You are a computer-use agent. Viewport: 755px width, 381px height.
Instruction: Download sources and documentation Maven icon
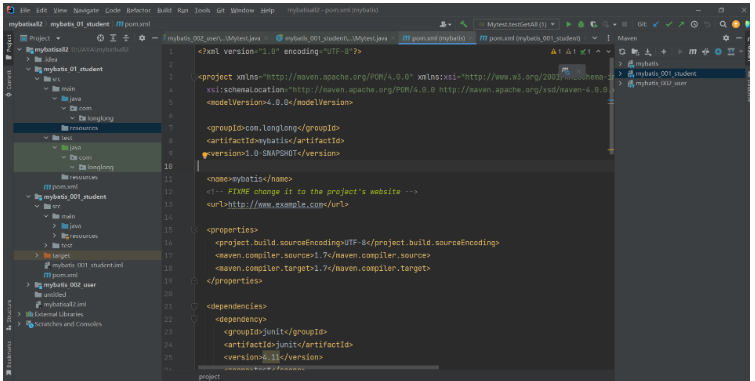[x=648, y=52]
